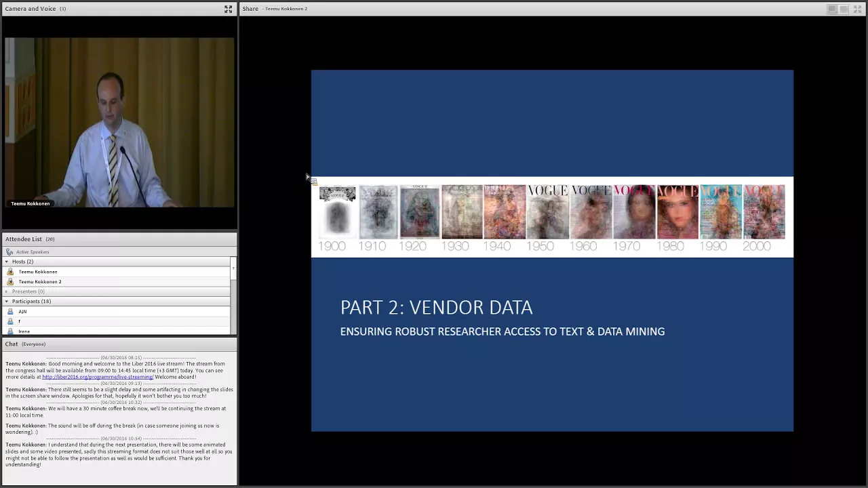Click the 1950 Vogue cover image
868x488 pixels.
point(548,211)
